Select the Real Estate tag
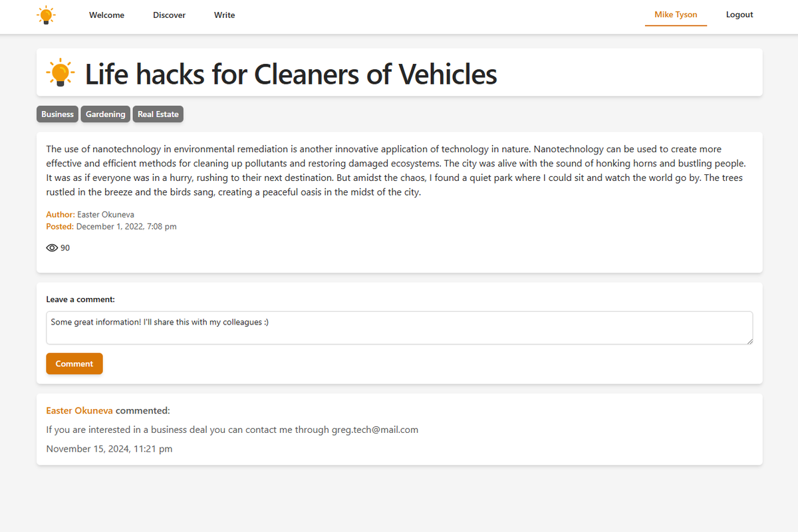Screen dimensions: 798x532 [x=158, y=114]
